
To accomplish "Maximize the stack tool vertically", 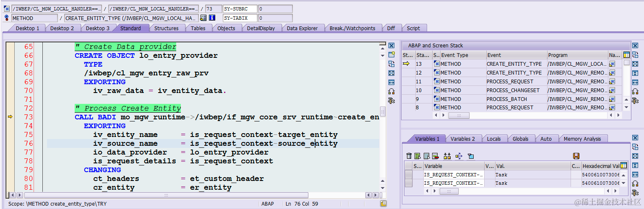I will click(635, 73).
